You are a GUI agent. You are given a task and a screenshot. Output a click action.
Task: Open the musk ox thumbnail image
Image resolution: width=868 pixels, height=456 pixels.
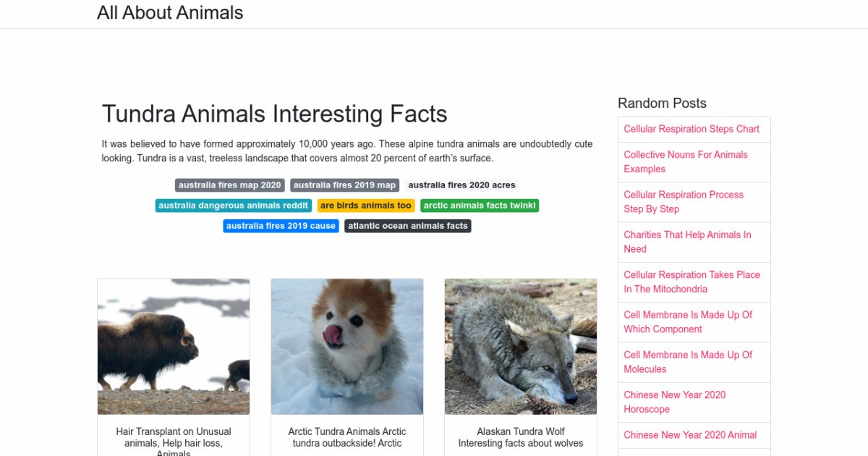click(174, 347)
